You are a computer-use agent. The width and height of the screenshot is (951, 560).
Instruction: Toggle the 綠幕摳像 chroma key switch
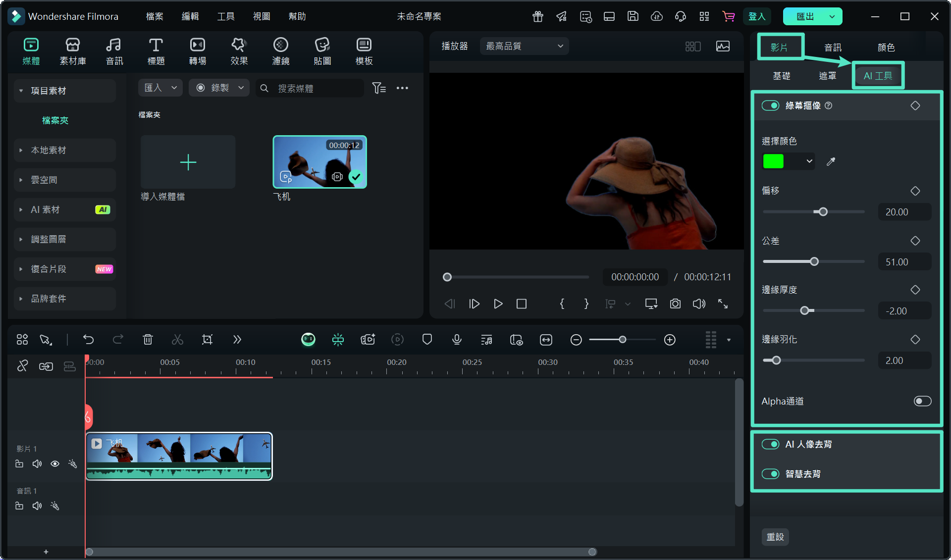click(770, 105)
